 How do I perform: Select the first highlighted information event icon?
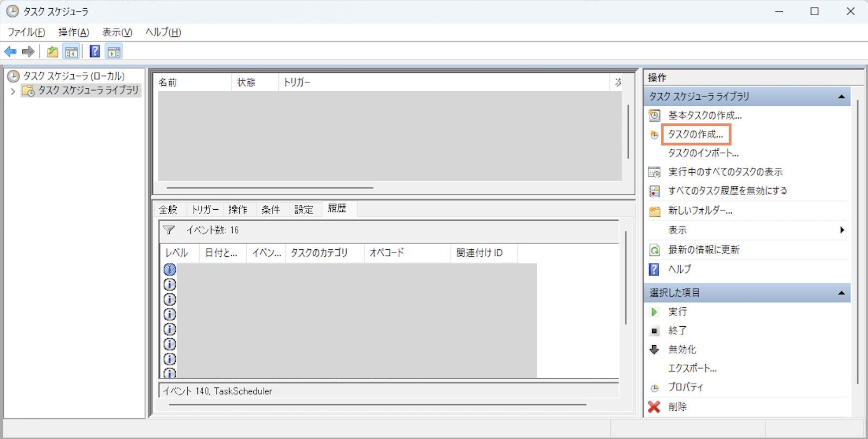pyautogui.click(x=170, y=269)
